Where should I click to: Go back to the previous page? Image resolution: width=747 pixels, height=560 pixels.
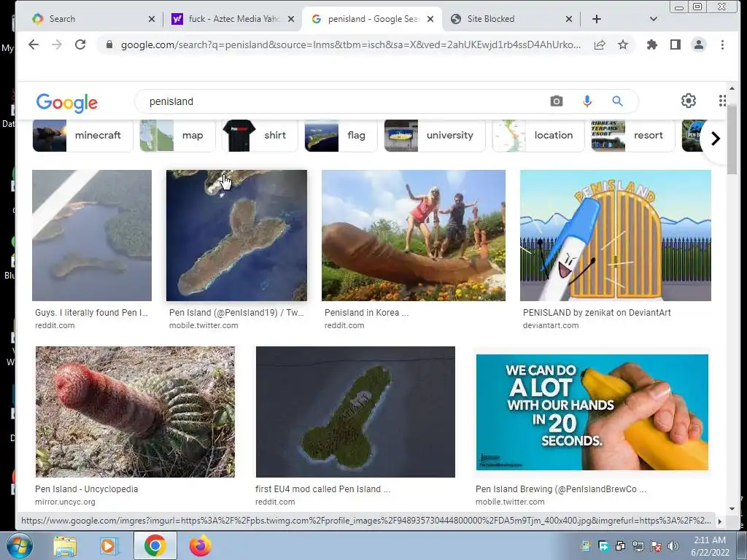34,44
